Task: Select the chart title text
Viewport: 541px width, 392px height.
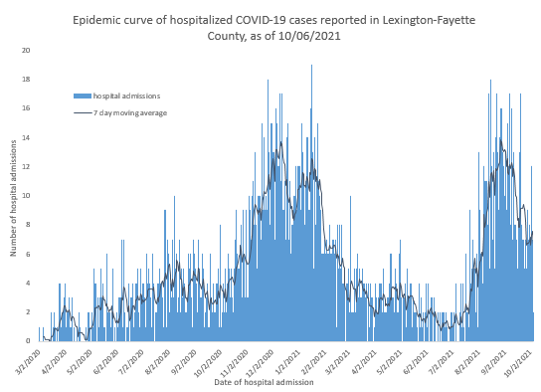Action: (273, 28)
